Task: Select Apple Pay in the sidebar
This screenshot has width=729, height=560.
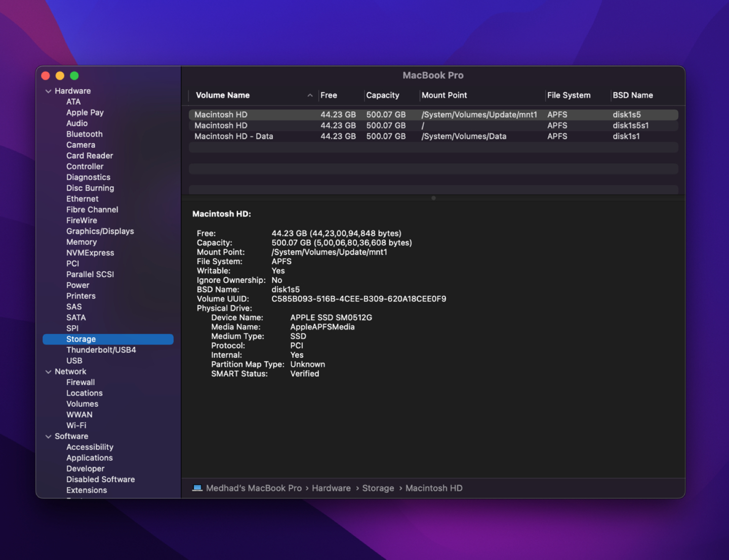Action: click(85, 112)
